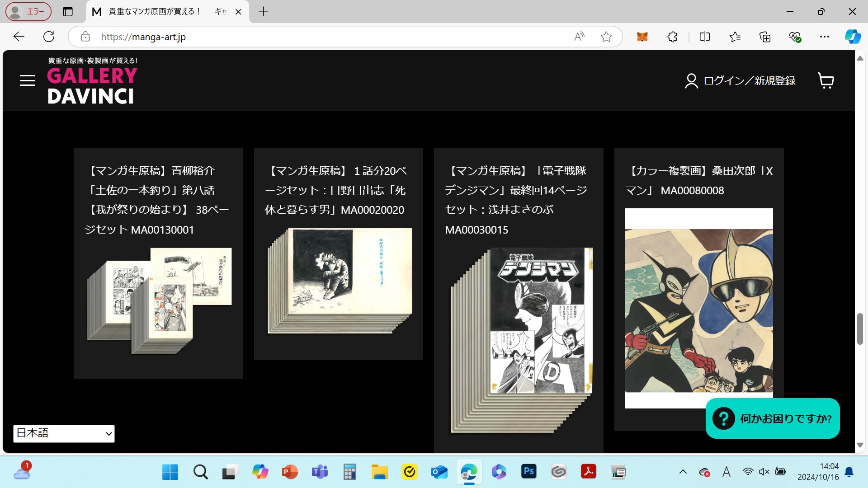Click the page vertical scrollbar thumb
Screen dimensions: 868x488
pos(860,328)
